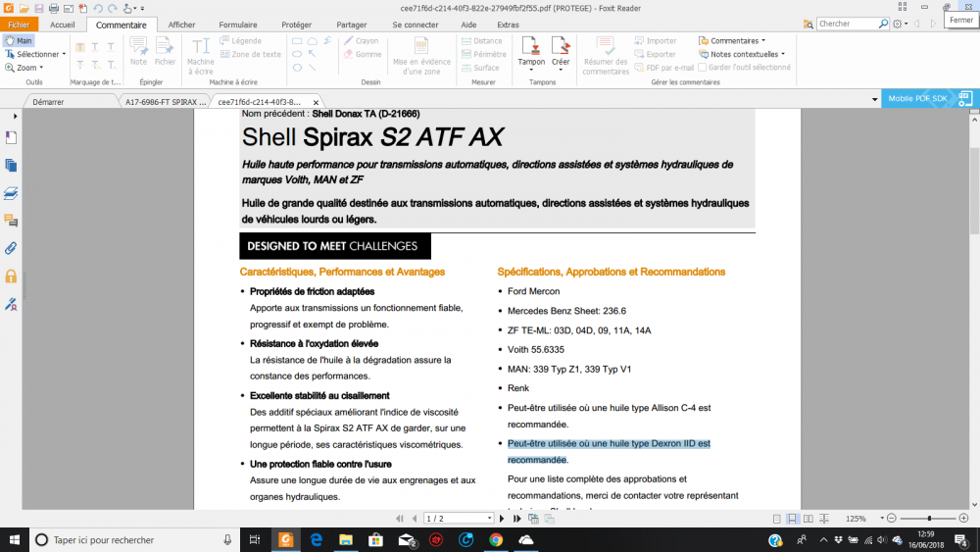Open the comments panel in sidebar
This screenshot has width=980, height=552.
11,221
